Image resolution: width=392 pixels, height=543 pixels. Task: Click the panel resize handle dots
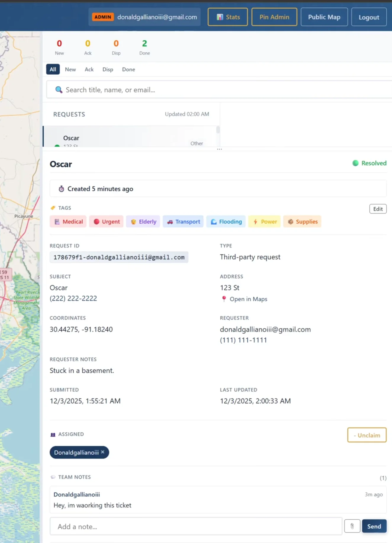pyautogui.click(x=219, y=149)
